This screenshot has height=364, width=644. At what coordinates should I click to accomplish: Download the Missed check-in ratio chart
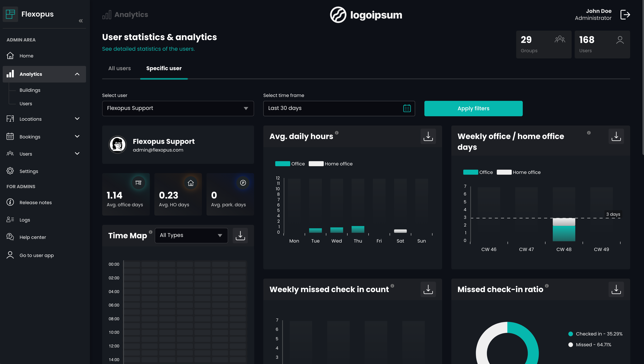click(616, 289)
